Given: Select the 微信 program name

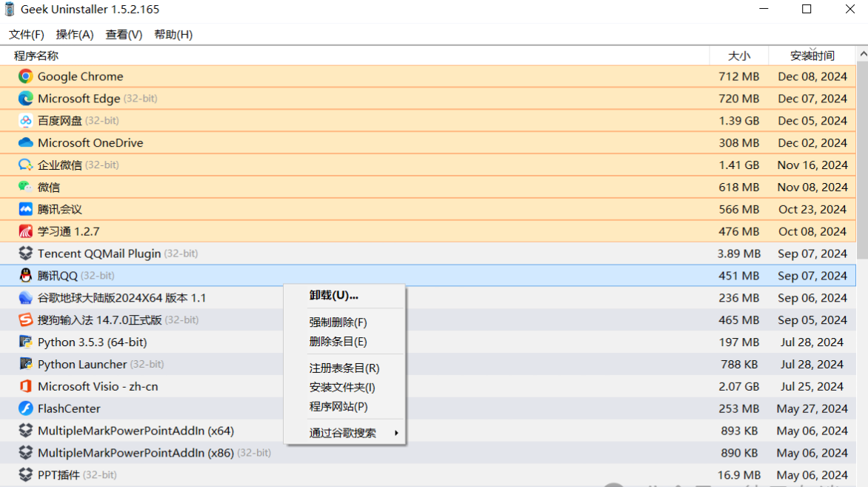Looking at the screenshot, I should [49, 187].
